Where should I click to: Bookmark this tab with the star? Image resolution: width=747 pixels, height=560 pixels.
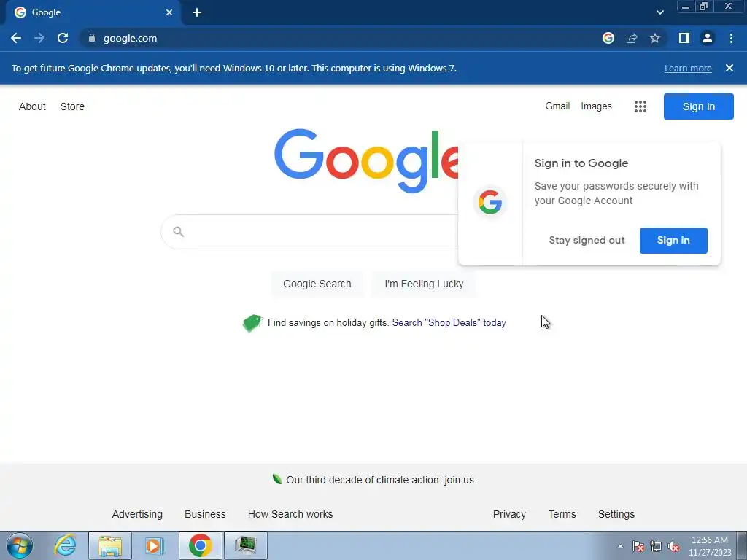click(x=655, y=38)
